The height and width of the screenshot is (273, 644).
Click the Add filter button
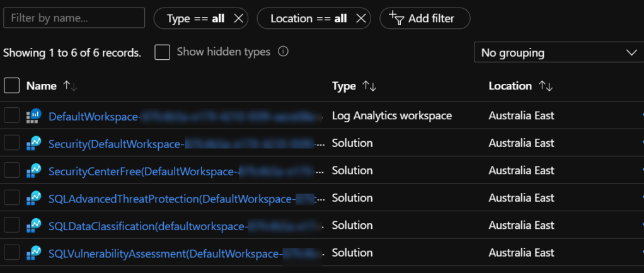424,19
